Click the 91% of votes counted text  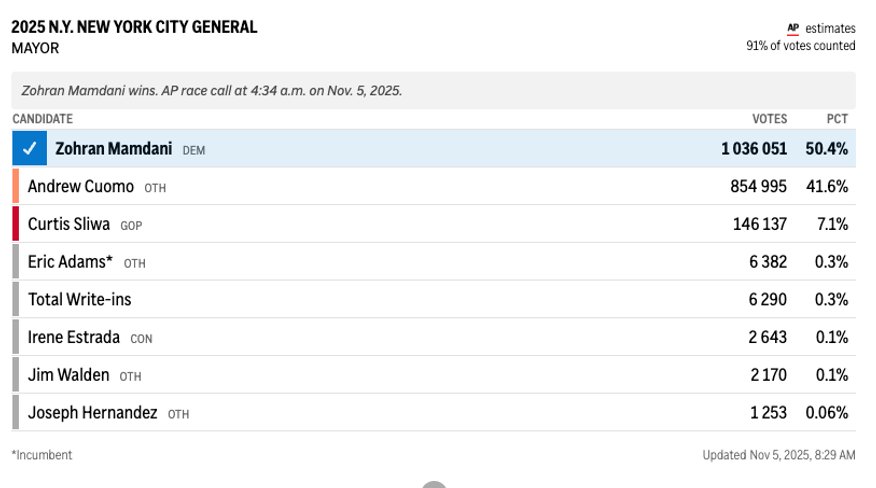pos(800,46)
